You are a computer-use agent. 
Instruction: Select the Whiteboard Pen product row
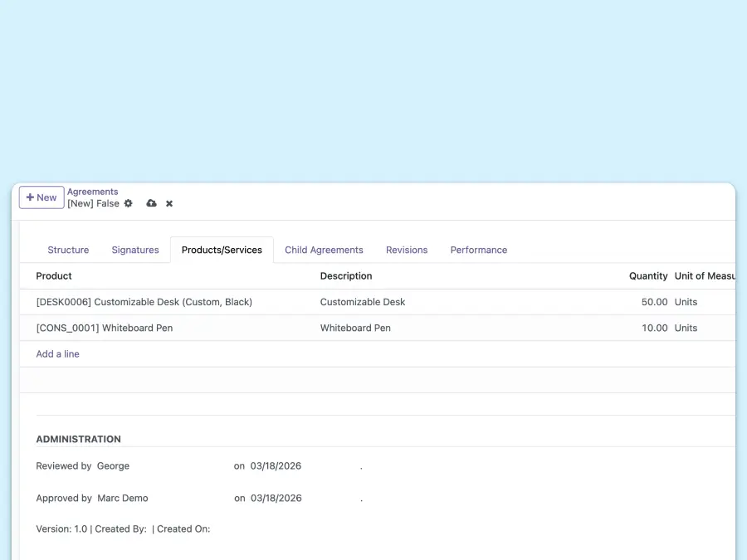(104, 328)
